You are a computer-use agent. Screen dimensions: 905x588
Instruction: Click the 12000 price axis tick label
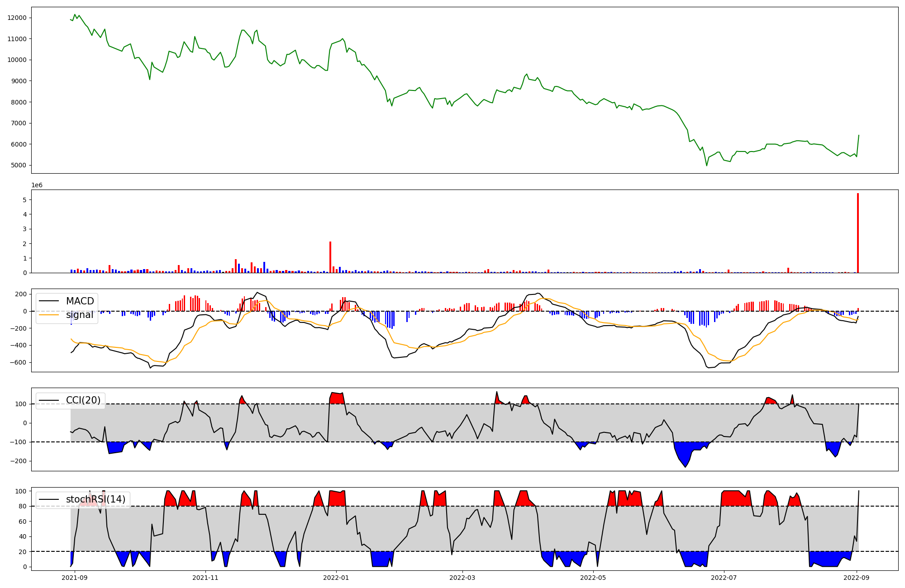click(x=17, y=18)
